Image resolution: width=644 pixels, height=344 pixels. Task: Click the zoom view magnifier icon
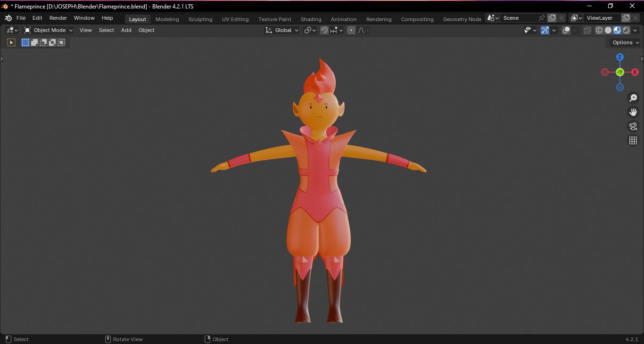(x=633, y=98)
